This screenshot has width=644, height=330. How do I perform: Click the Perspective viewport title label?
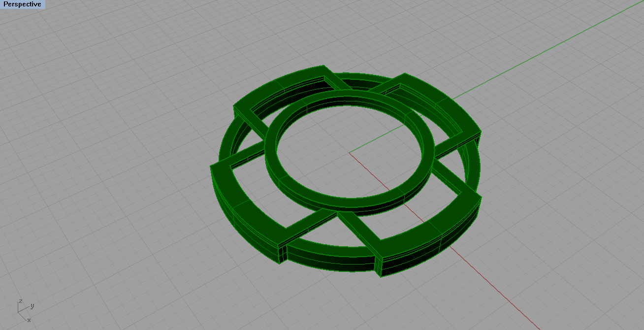tap(22, 4)
